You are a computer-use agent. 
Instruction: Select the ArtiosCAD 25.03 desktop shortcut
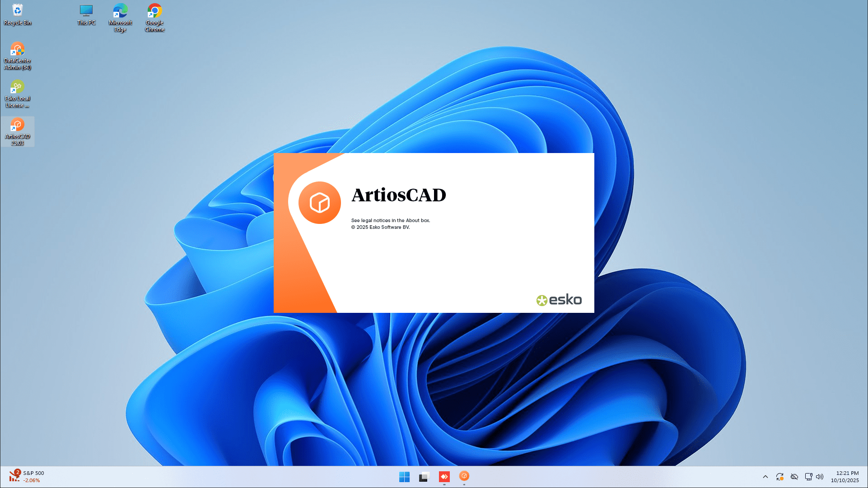(x=18, y=131)
